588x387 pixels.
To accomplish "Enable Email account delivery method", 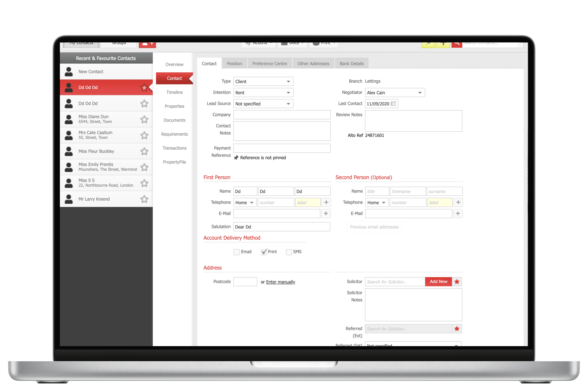I will coord(237,252).
